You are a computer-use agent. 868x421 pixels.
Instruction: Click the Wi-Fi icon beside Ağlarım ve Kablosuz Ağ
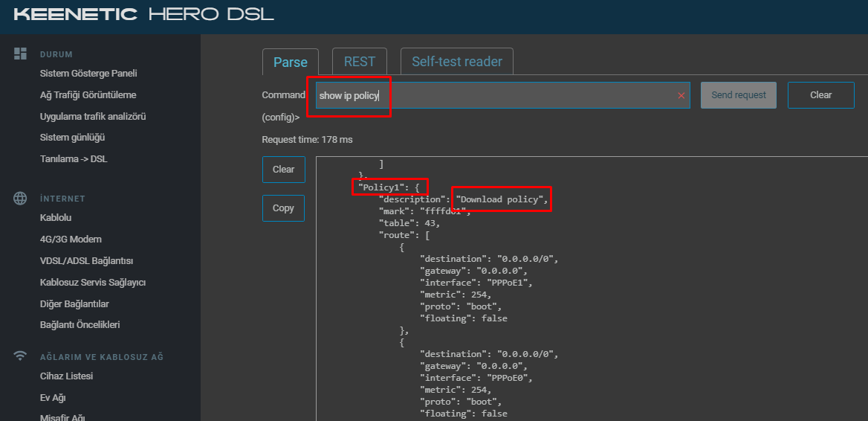pyautogui.click(x=21, y=357)
